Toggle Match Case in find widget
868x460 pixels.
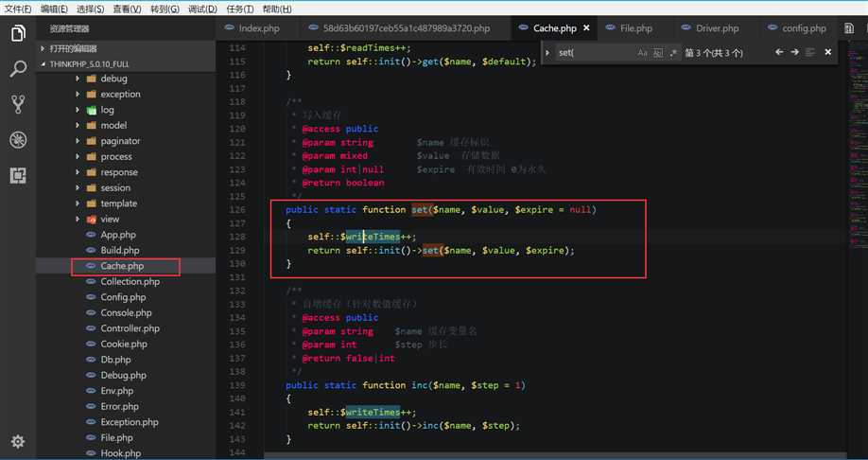[x=642, y=53]
